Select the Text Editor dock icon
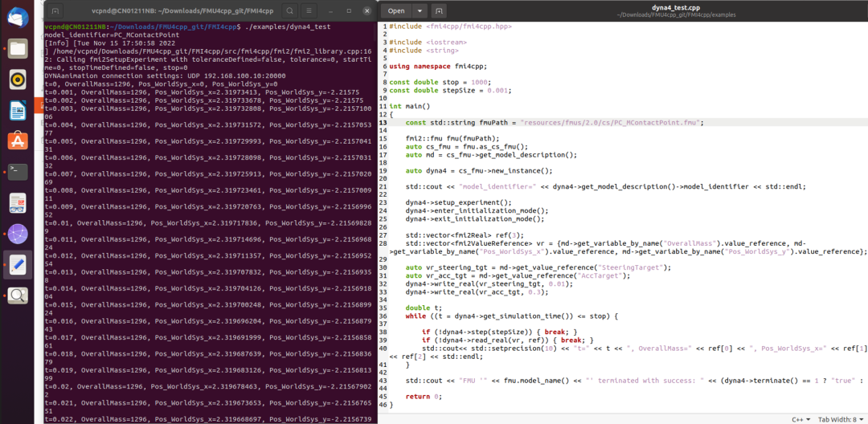Screen dimensions: 868x424 [17, 265]
